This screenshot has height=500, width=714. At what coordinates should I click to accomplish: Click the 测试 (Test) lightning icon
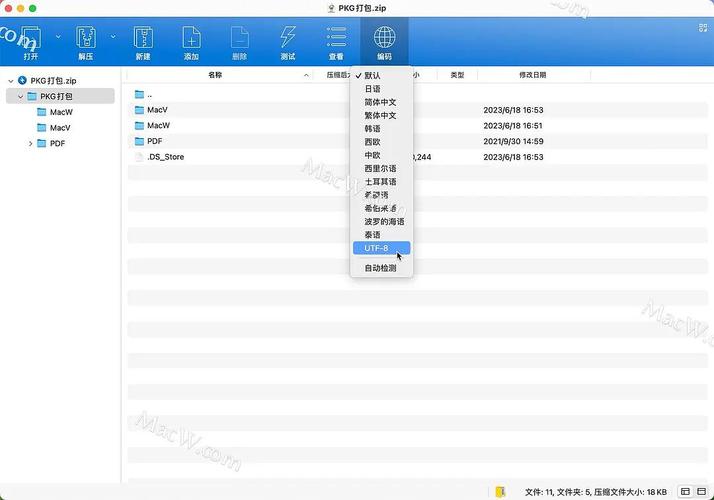coord(288,37)
